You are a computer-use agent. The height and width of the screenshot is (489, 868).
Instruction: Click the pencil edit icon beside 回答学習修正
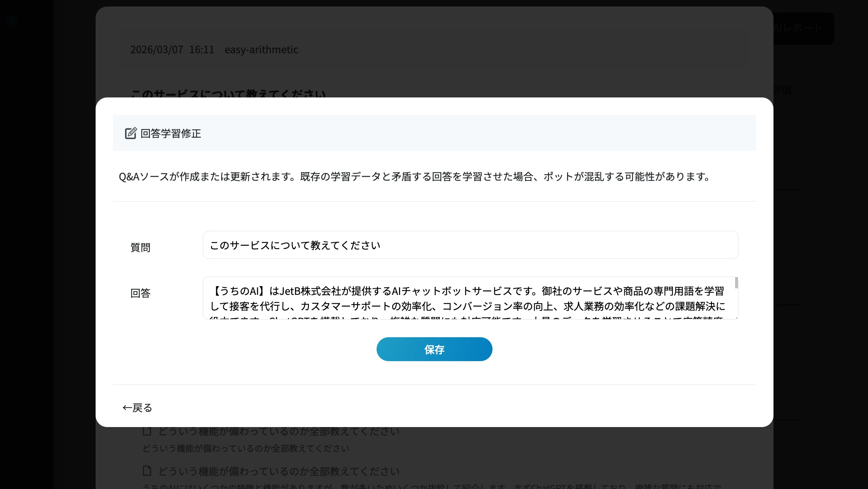click(x=131, y=133)
